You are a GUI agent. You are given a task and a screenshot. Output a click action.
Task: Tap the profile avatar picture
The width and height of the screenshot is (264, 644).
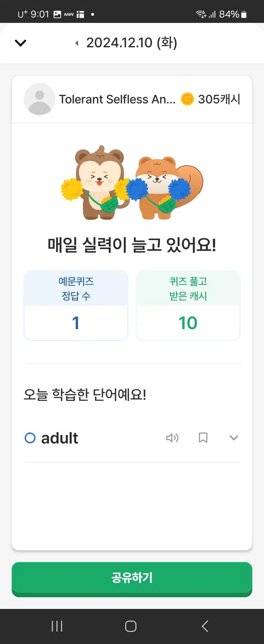click(x=40, y=99)
